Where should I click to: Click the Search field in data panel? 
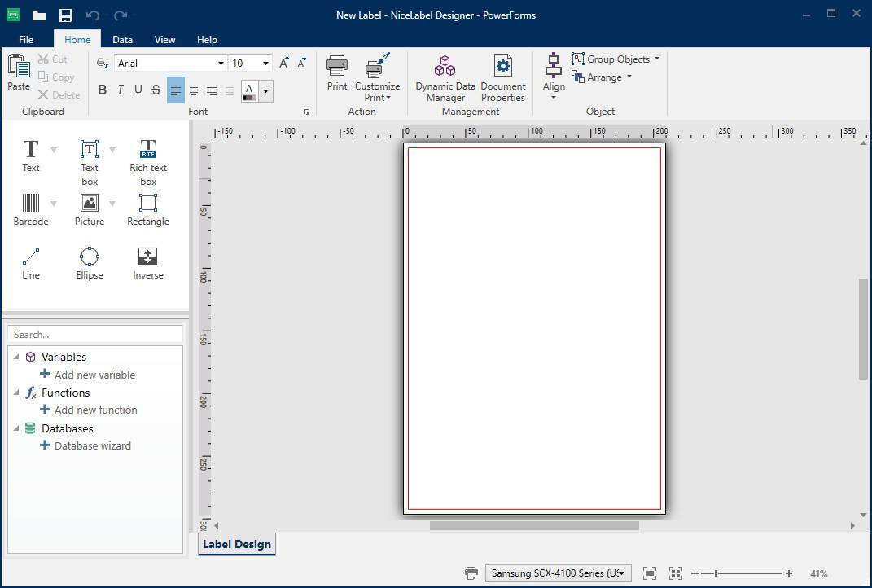(x=95, y=335)
